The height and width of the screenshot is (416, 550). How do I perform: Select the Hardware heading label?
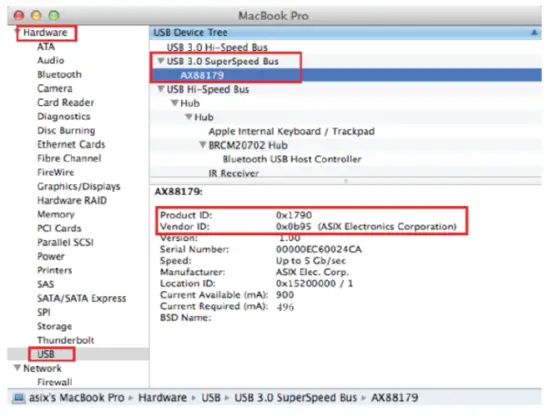click(x=45, y=32)
